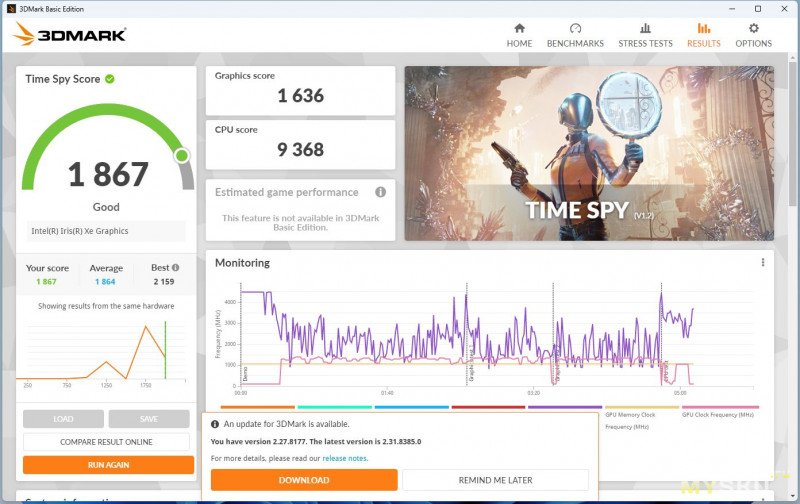Click the info icon next to Best score
The height and width of the screenshot is (504, 800).
tap(176, 268)
